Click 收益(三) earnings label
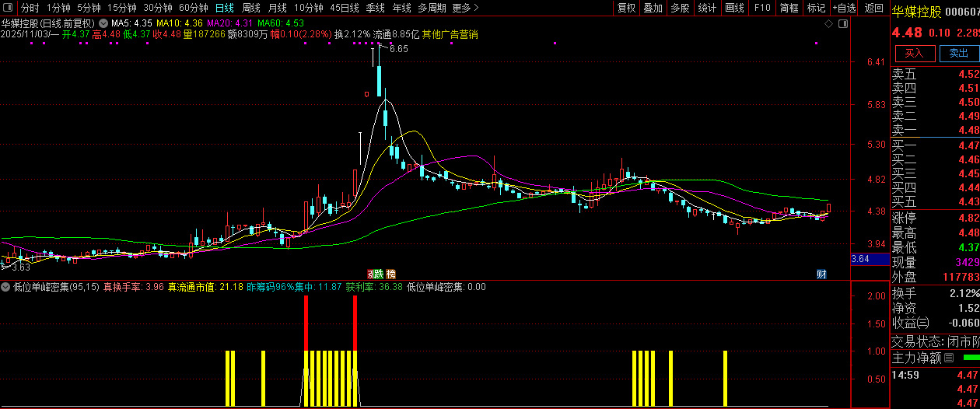 tap(910, 323)
